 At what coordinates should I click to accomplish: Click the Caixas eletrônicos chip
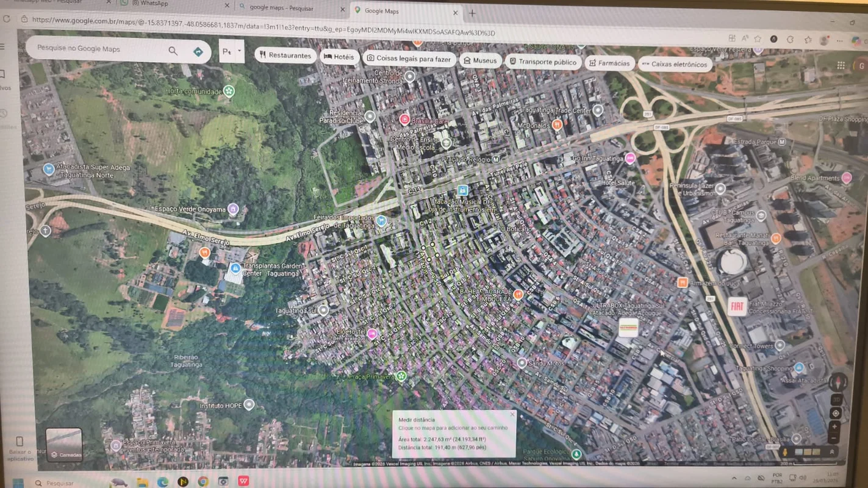tap(675, 64)
